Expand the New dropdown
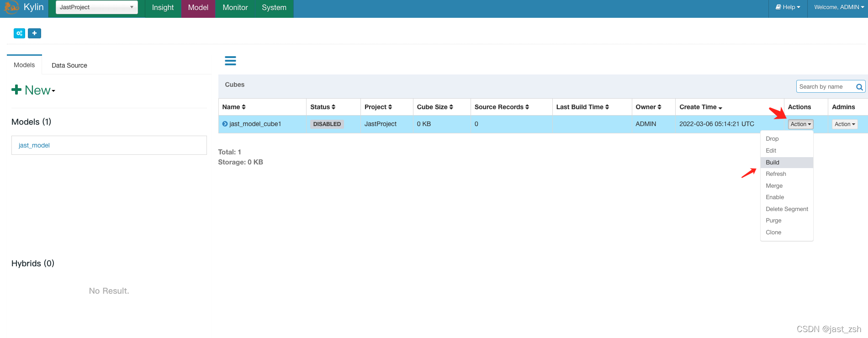868x338 pixels. tap(33, 90)
